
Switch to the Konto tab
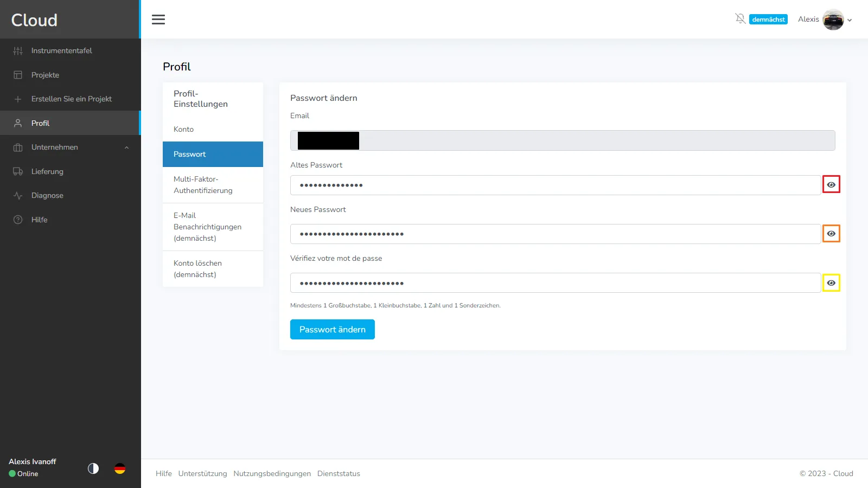184,129
